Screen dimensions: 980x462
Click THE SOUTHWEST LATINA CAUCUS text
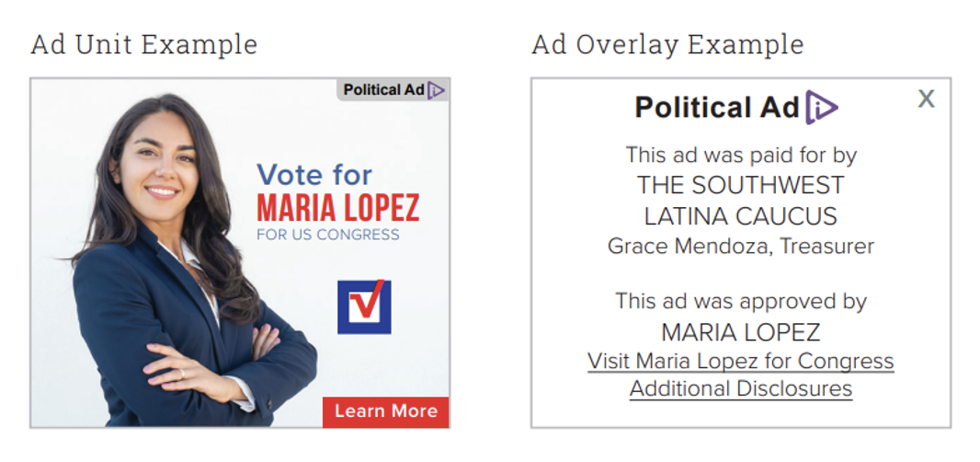coord(741,201)
